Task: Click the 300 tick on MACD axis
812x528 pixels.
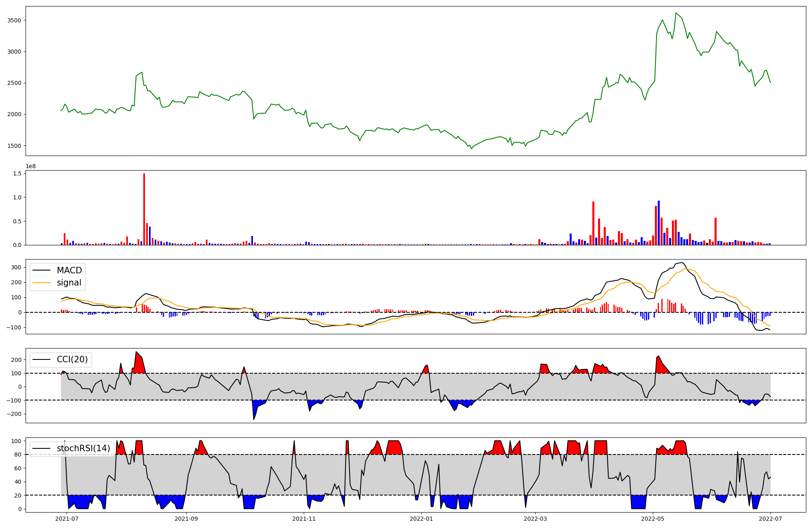Action: point(16,267)
